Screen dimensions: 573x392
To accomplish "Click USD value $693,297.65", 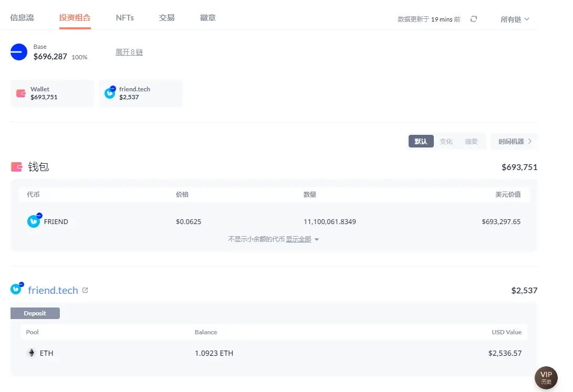I will click(x=501, y=221).
